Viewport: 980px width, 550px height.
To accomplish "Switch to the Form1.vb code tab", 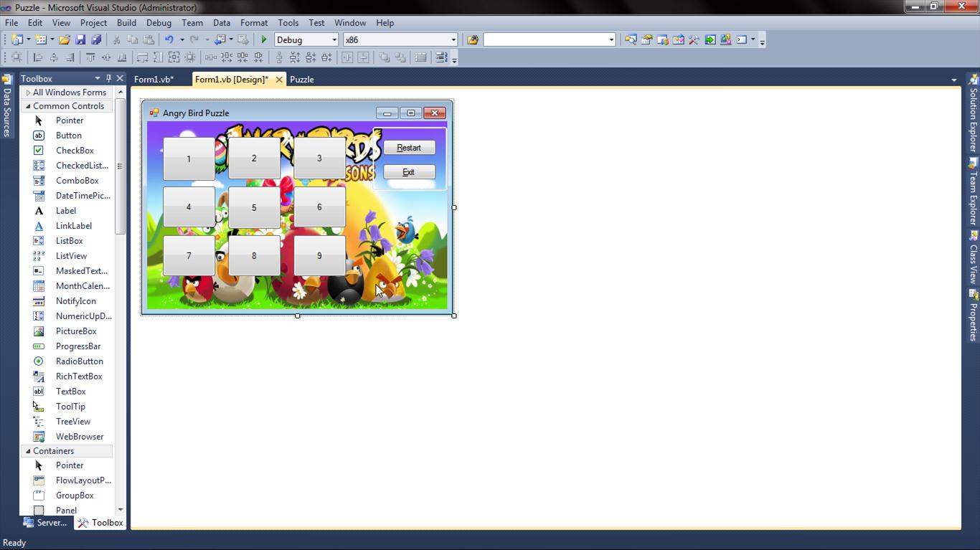I will click(154, 79).
